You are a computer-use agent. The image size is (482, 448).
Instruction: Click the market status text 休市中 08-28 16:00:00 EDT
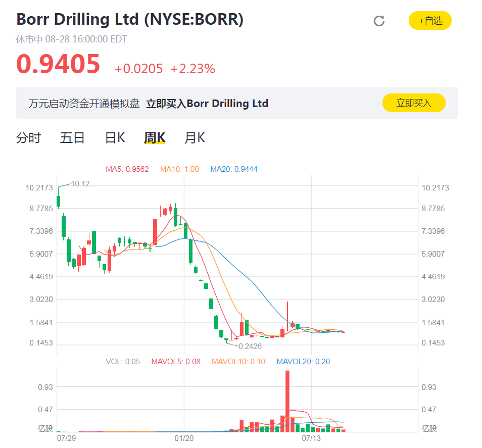click(71, 39)
